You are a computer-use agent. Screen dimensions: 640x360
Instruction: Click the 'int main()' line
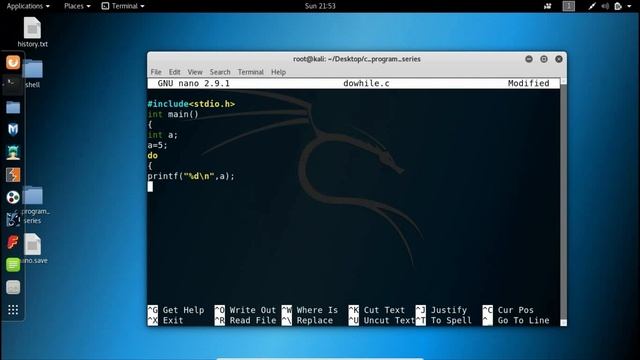pos(173,114)
